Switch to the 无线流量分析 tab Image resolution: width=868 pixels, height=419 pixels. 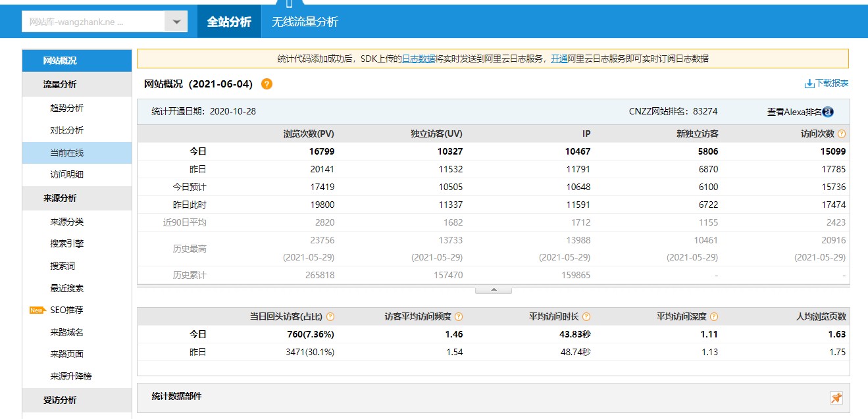click(305, 22)
